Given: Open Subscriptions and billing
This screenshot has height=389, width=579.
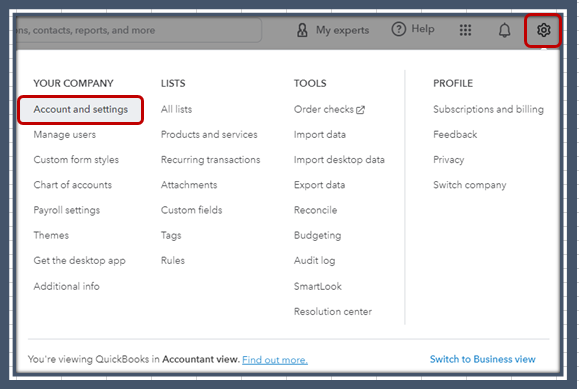Looking at the screenshot, I should 489,109.
